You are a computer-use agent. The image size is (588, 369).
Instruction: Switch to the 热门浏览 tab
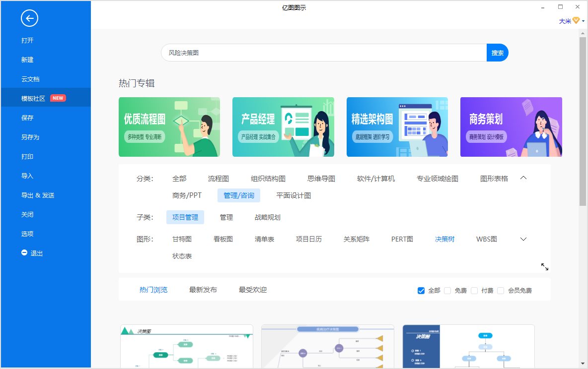pyautogui.click(x=153, y=290)
